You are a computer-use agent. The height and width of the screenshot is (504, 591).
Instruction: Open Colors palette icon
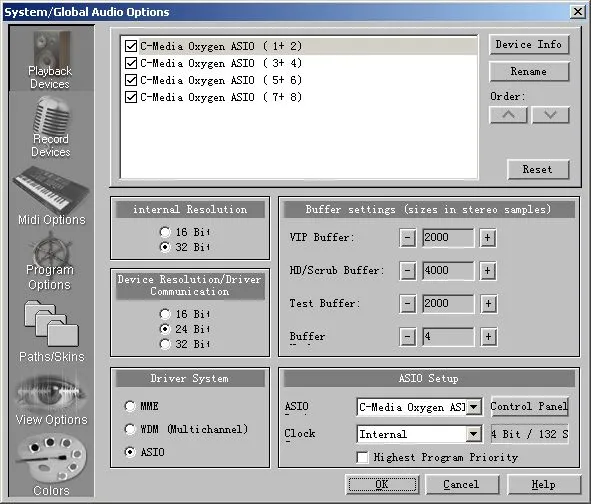(51, 458)
